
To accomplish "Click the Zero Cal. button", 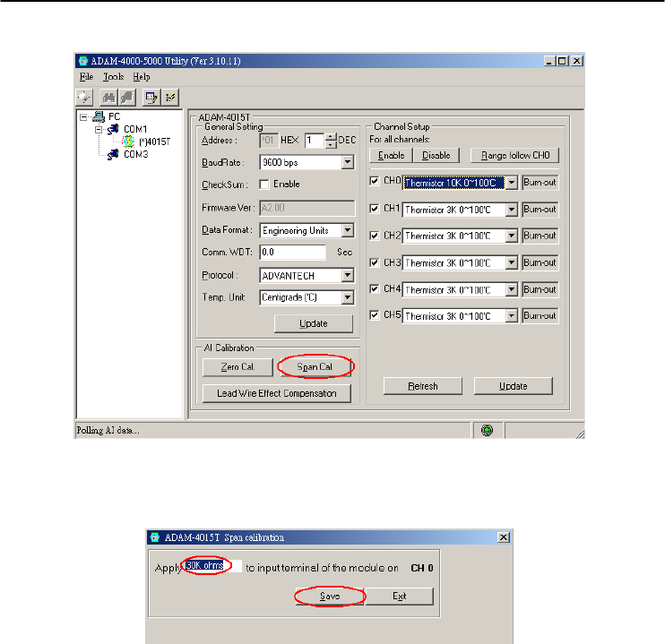I will [237, 367].
